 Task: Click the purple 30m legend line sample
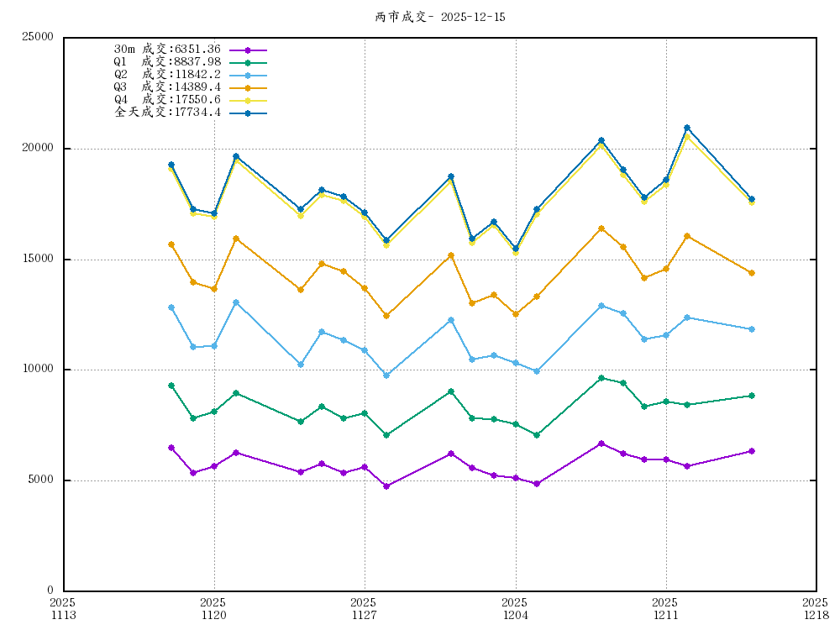248,50
